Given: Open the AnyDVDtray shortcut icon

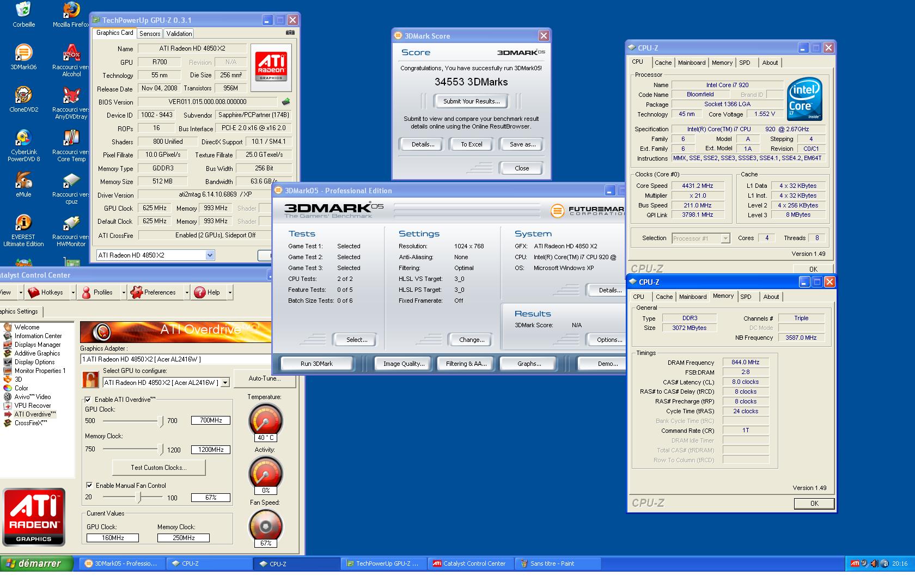Looking at the screenshot, I should [x=71, y=95].
